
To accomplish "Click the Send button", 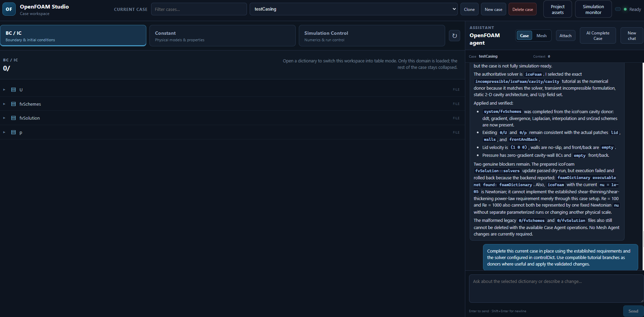I will point(633,311).
